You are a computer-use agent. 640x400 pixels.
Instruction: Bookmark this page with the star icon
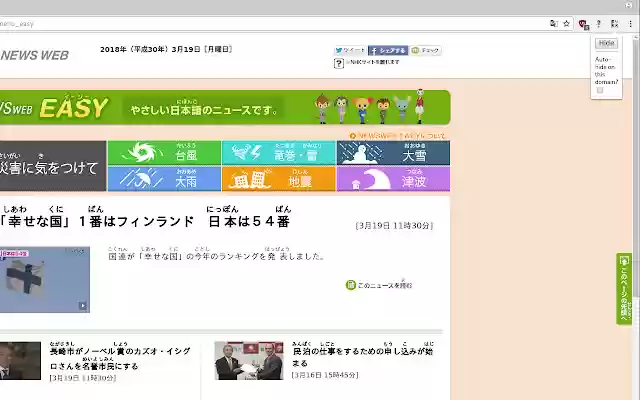click(566, 24)
